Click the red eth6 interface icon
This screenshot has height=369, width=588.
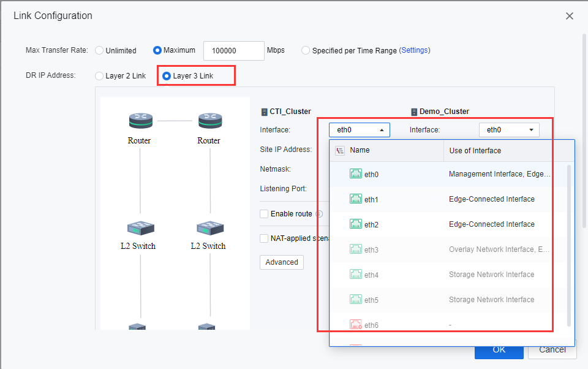click(x=355, y=325)
